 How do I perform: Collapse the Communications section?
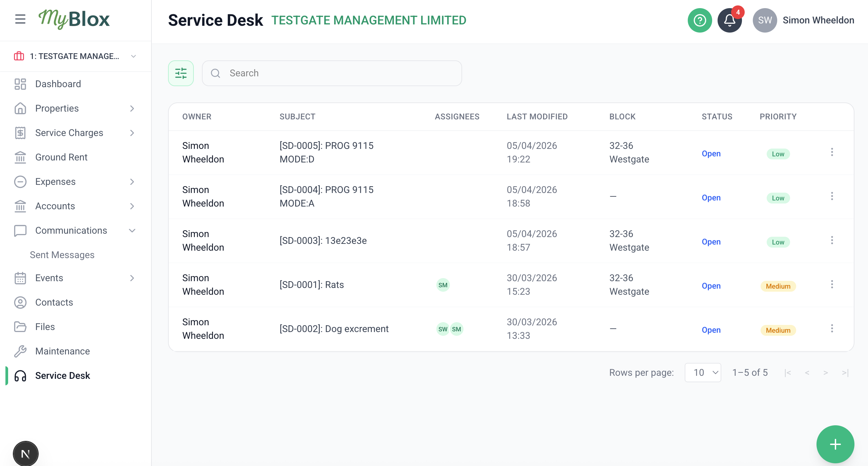pyautogui.click(x=132, y=230)
